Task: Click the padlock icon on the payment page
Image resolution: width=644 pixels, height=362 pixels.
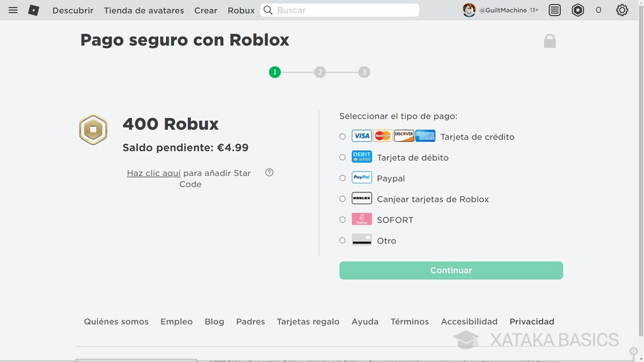Action: tap(549, 40)
